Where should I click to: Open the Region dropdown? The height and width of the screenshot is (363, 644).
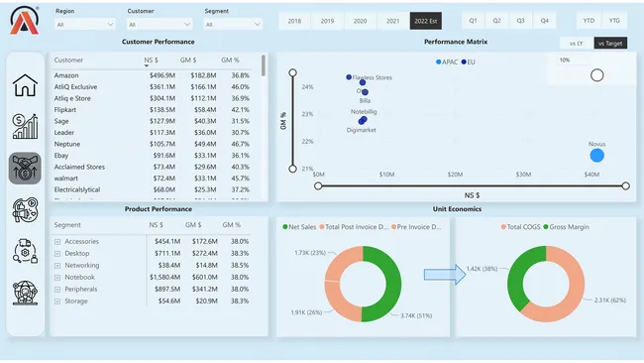pyautogui.click(x=84, y=25)
